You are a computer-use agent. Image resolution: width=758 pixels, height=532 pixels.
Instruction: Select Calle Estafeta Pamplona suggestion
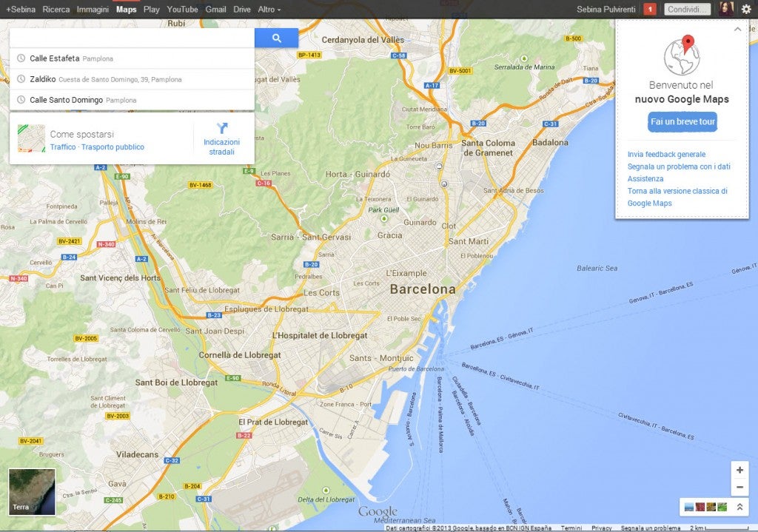[132, 58]
